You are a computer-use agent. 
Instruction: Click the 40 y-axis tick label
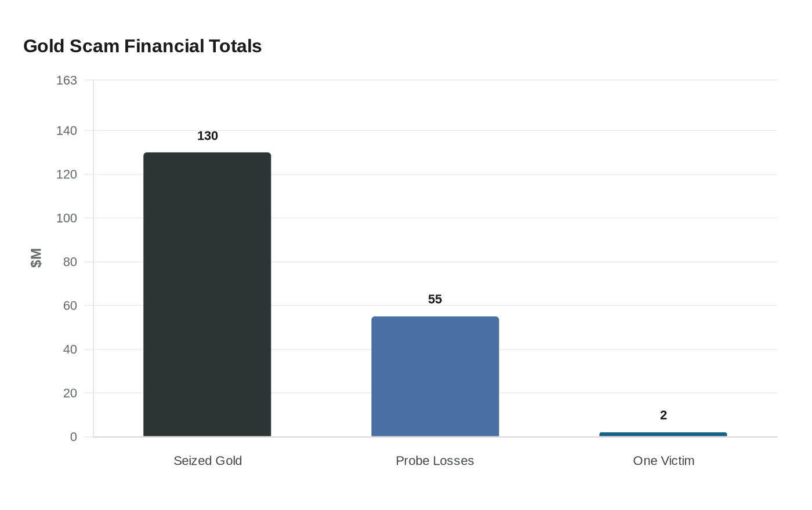pos(70,349)
